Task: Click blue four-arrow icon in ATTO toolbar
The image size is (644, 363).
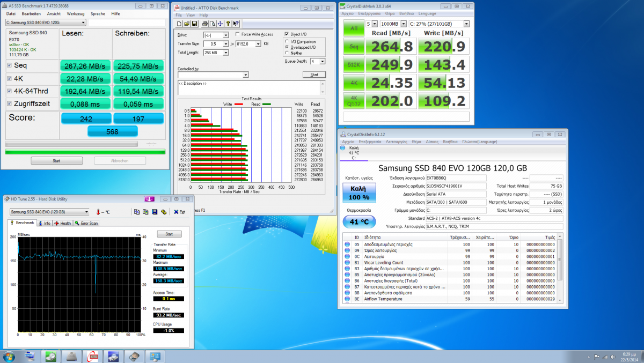Action: tap(220, 24)
